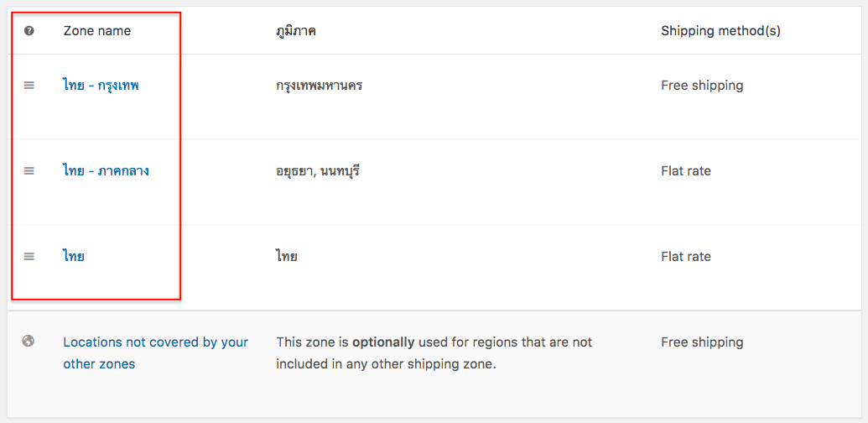Click the ภูมิภาค column header

(295, 31)
